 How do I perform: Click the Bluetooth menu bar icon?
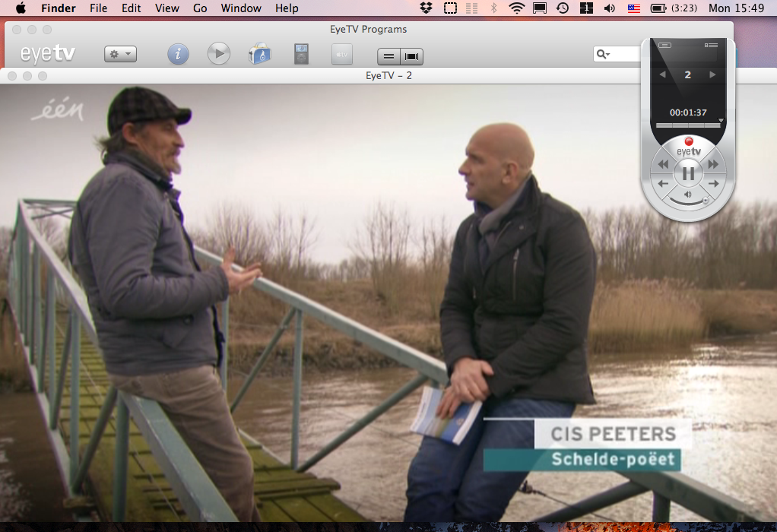point(494,8)
